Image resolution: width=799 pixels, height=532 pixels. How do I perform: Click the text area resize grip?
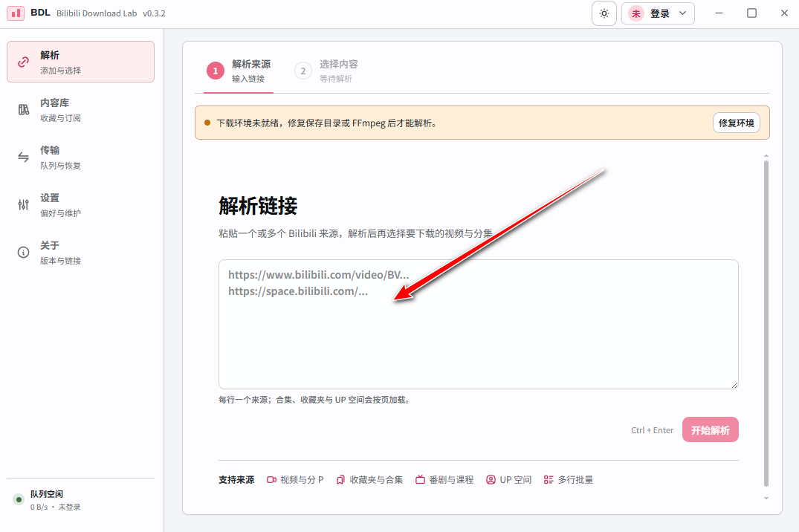(734, 385)
